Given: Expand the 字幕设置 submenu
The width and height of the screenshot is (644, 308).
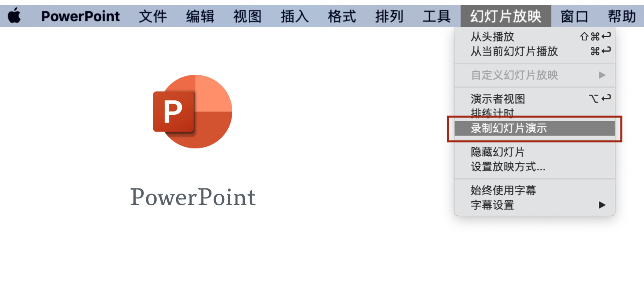Looking at the screenshot, I should click(x=535, y=205).
